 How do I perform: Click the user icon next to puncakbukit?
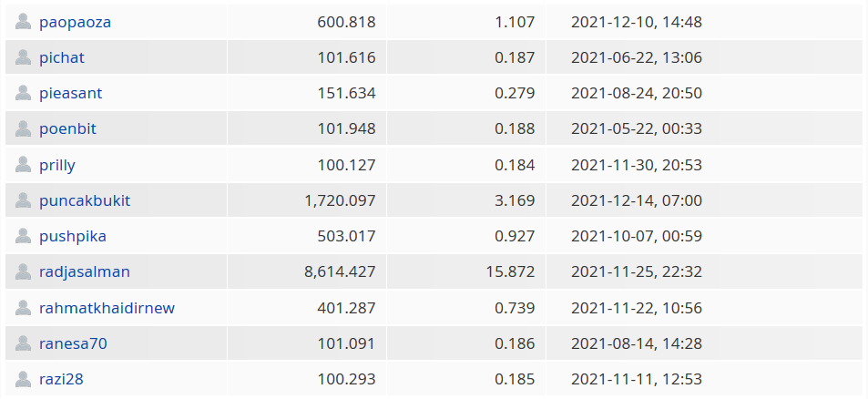tap(23, 200)
